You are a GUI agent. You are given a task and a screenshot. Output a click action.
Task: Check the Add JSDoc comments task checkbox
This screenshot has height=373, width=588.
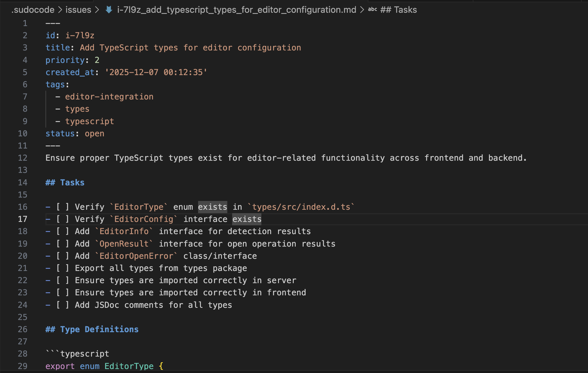click(63, 305)
